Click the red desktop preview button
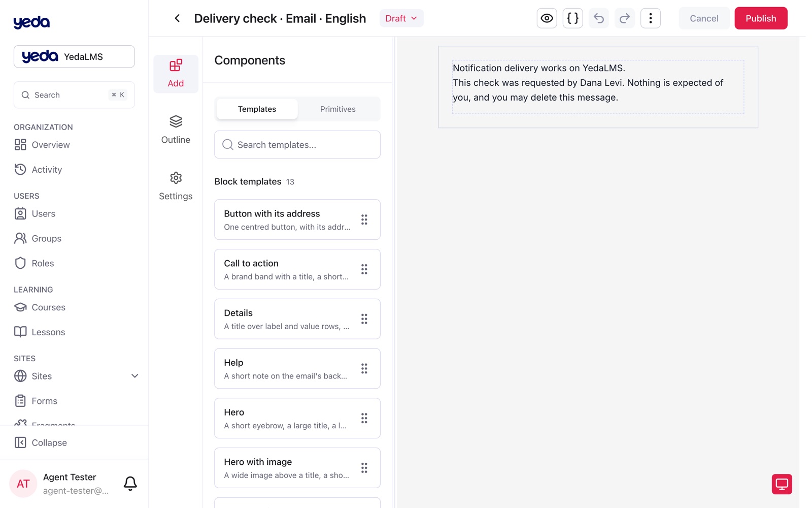Viewport: 812px width, 508px height. 782,484
